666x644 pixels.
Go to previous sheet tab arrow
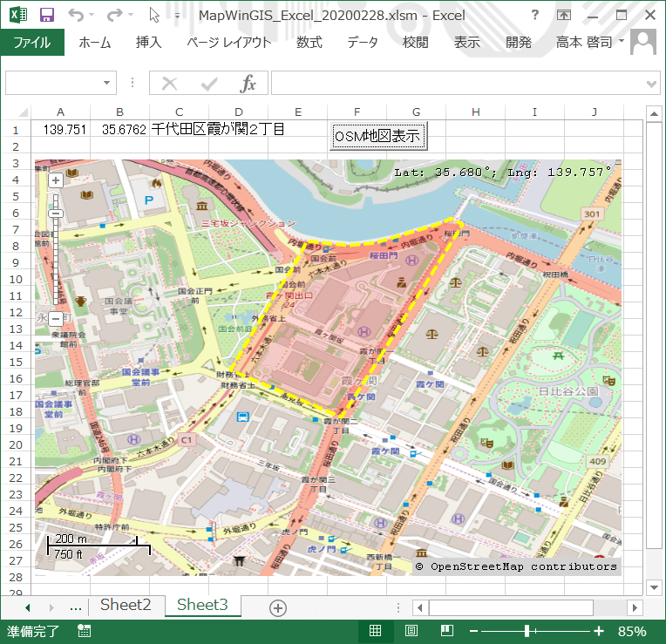[28, 607]
